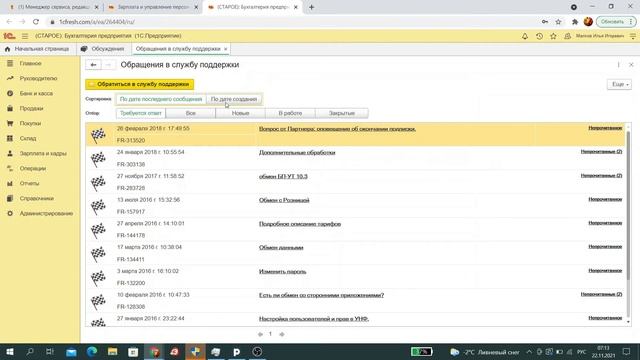The width and height of the screenshot is (640, 360).
Task: Open Справочники section in sidebar
Action: 36,198
